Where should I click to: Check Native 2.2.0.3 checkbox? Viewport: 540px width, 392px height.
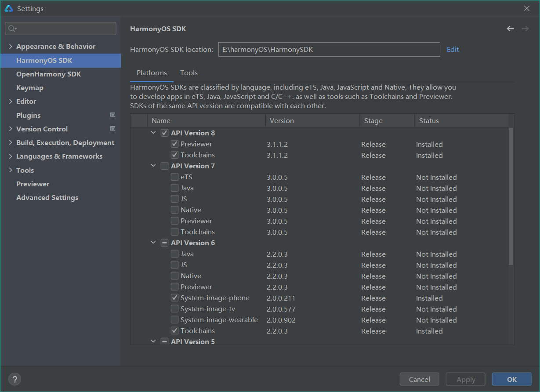coord(174,276)
